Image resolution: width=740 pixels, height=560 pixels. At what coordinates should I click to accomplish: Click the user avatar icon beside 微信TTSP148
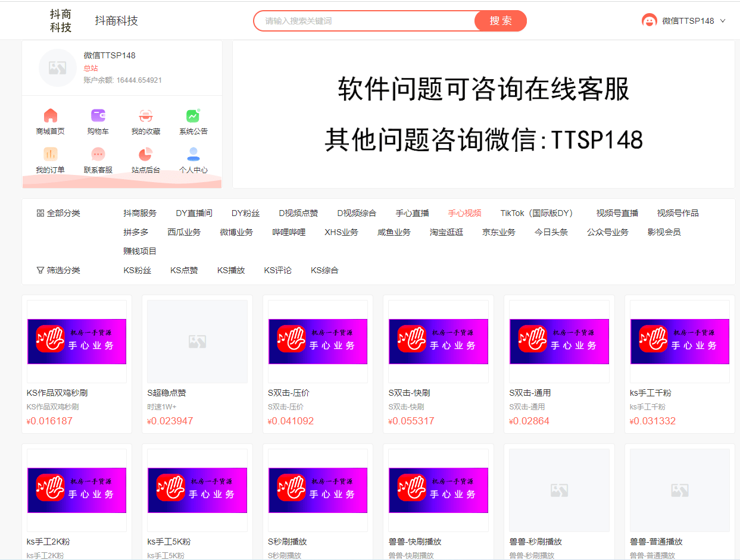tap(649, 20)
